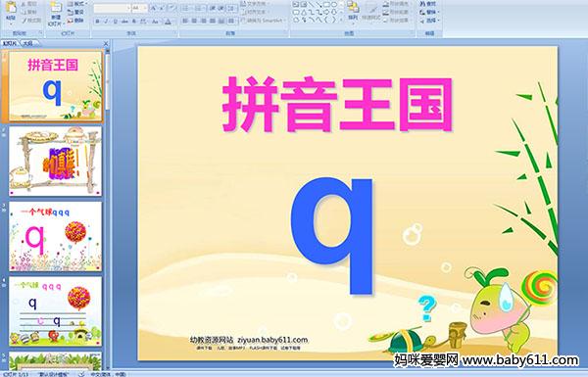
Task: Click the Shrink Font icon
Action: click(162, 8)
